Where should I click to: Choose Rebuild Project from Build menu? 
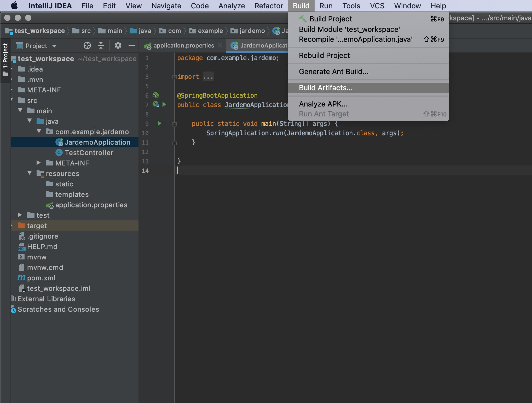368,56
